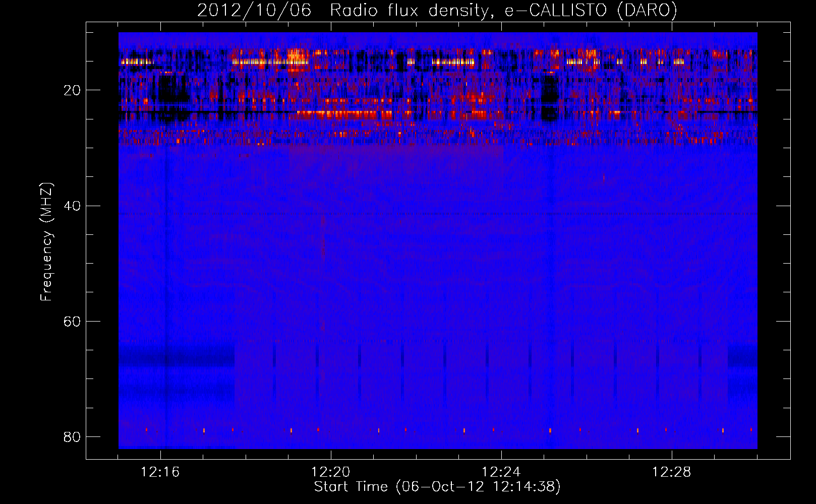Click the 'Start Time (06-Oct-12 12:14:38)' label
This screenshot has width=816, height=504.
click(x=437, y=487)
